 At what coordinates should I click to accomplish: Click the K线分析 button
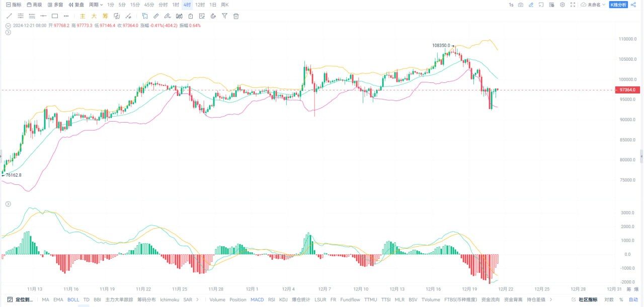click(618, 5)
